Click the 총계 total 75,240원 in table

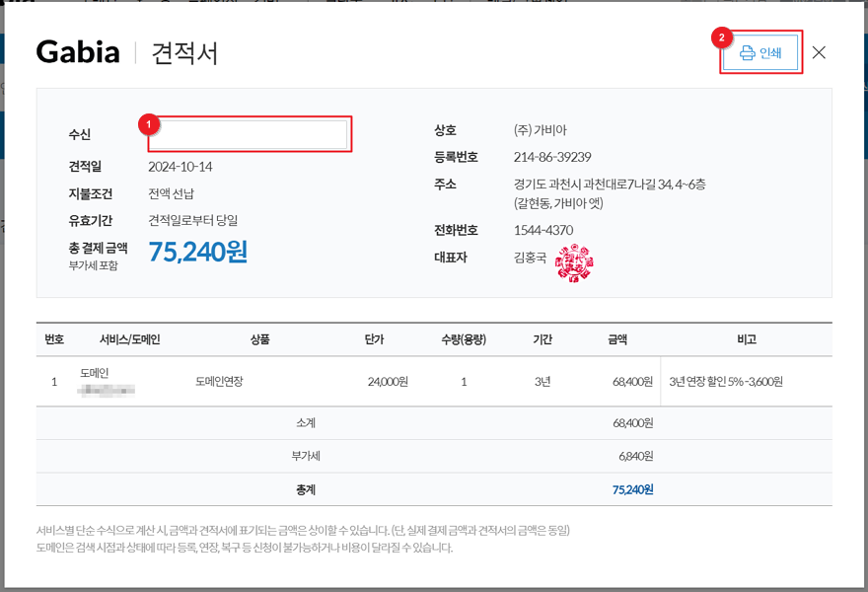[632, 489]
